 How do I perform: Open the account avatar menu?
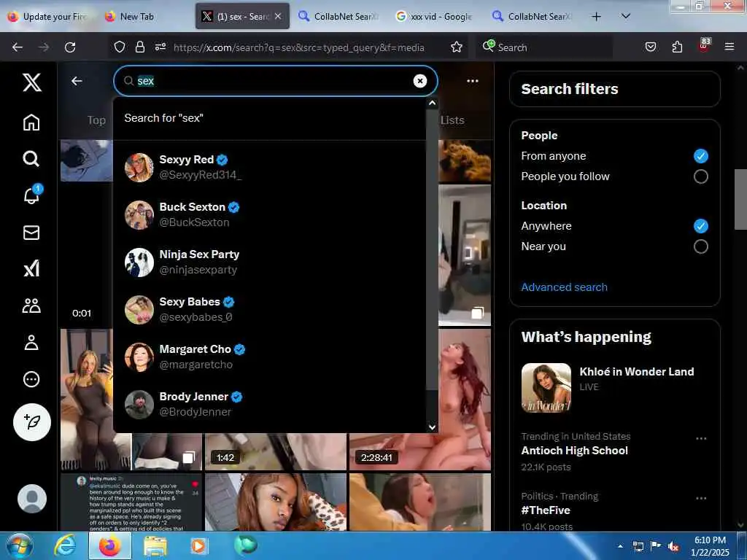pyautogui.click(x=32, y=499)
